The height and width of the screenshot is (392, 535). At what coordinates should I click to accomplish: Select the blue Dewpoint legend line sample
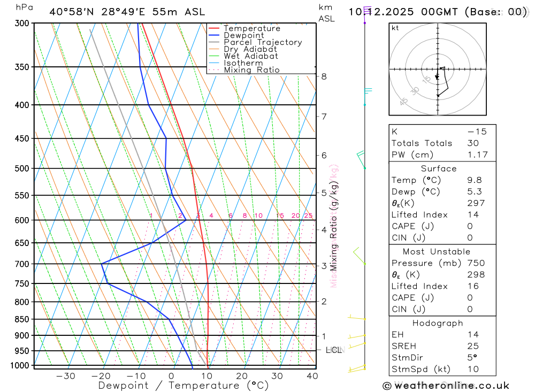tap(214, 35)
